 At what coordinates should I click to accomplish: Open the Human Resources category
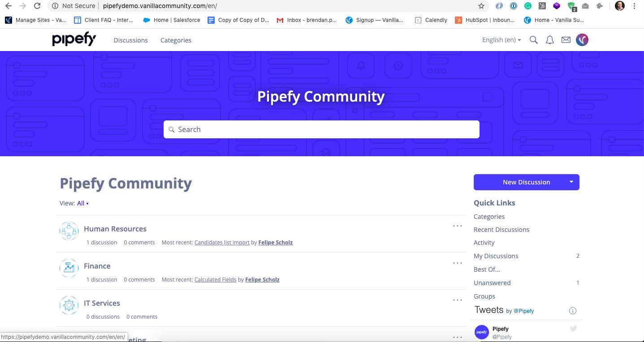[x=115, y=229]
